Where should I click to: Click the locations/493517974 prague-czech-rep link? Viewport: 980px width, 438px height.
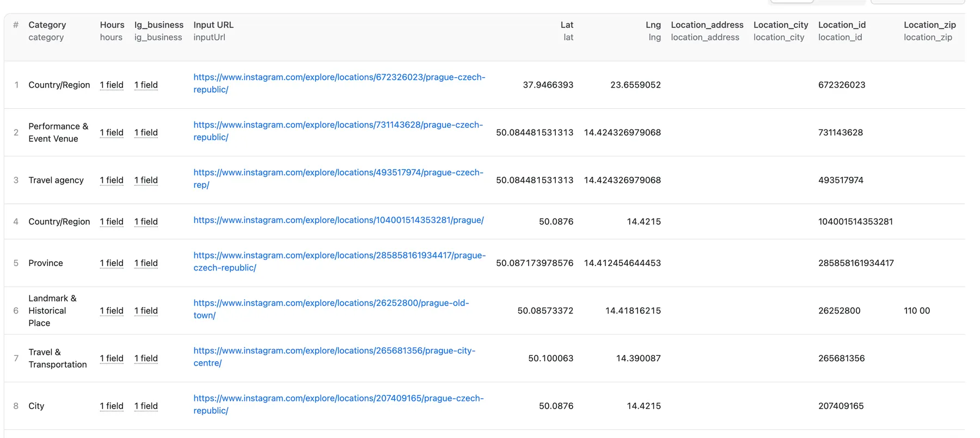pyautogui.click(x=338, y=172)
